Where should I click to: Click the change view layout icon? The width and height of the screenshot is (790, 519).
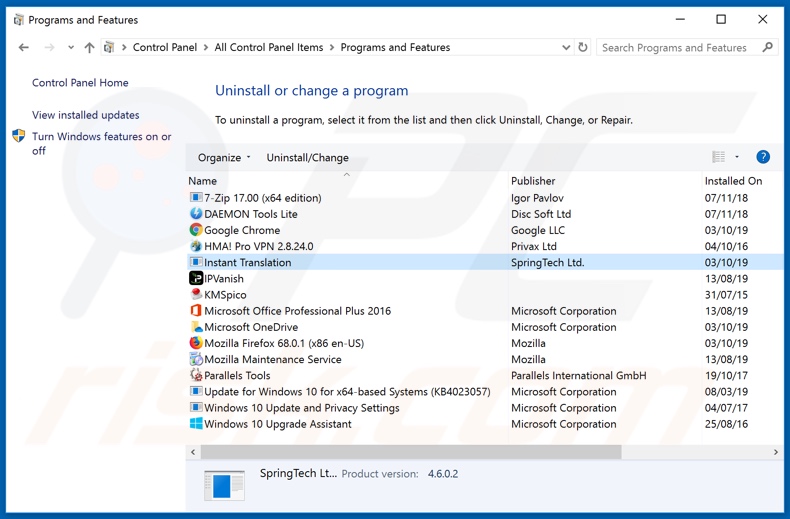click(718, 157)
